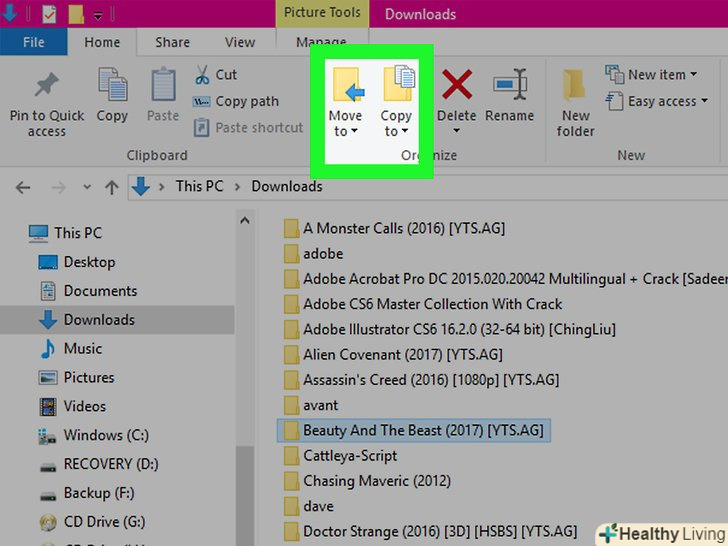
Task: Select Assassin's Creed (2016) [1080p] folder
Action: (x=422, y=380)
